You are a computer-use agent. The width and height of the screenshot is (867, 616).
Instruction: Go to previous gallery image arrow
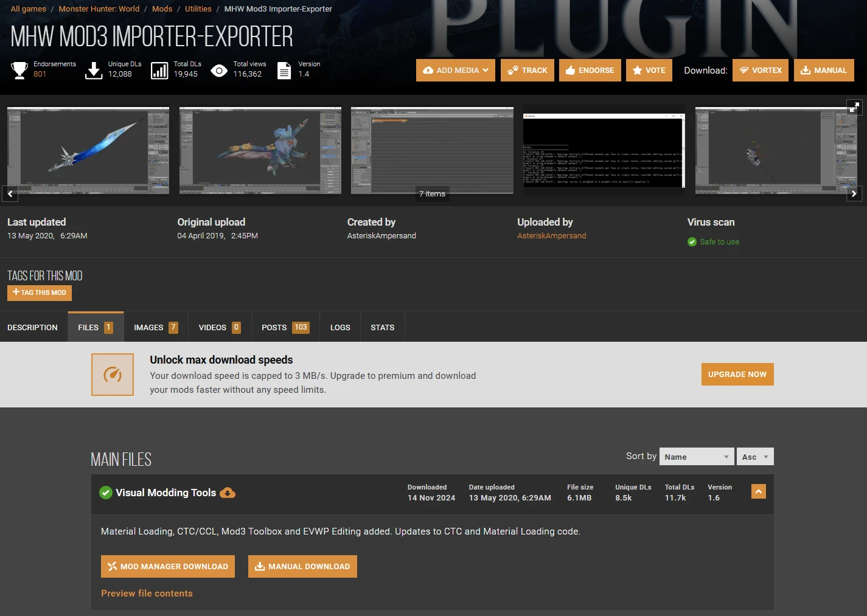tap(10, 193)
